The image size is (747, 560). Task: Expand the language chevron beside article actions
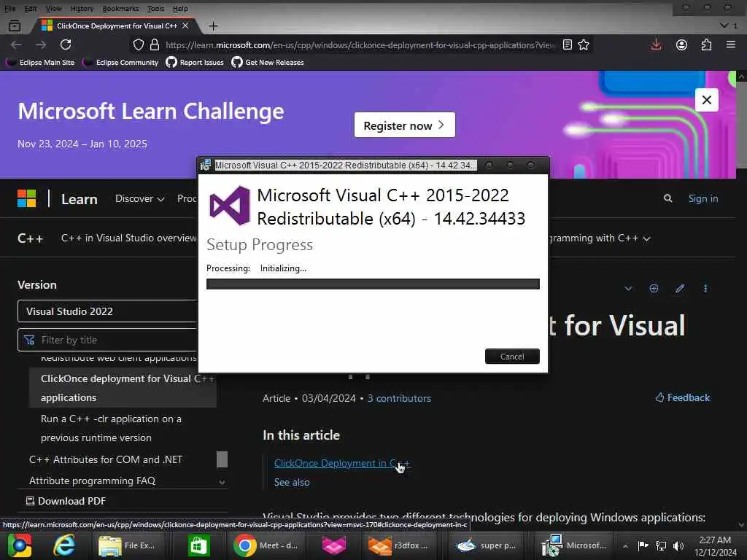coord(628,289)
